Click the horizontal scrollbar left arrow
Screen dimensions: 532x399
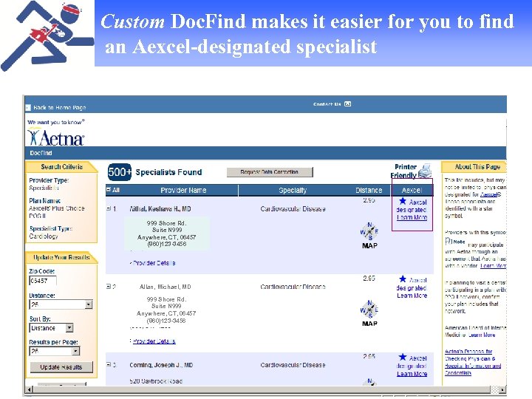(30, 389)
